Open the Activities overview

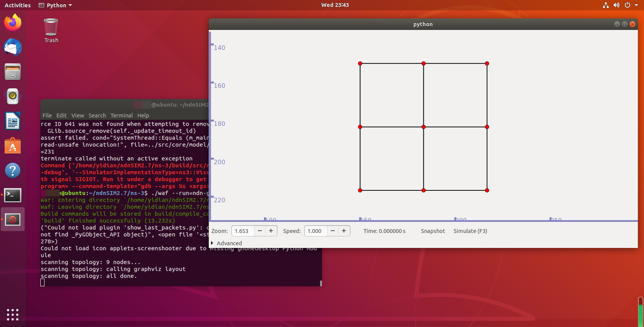click(18, 5)
